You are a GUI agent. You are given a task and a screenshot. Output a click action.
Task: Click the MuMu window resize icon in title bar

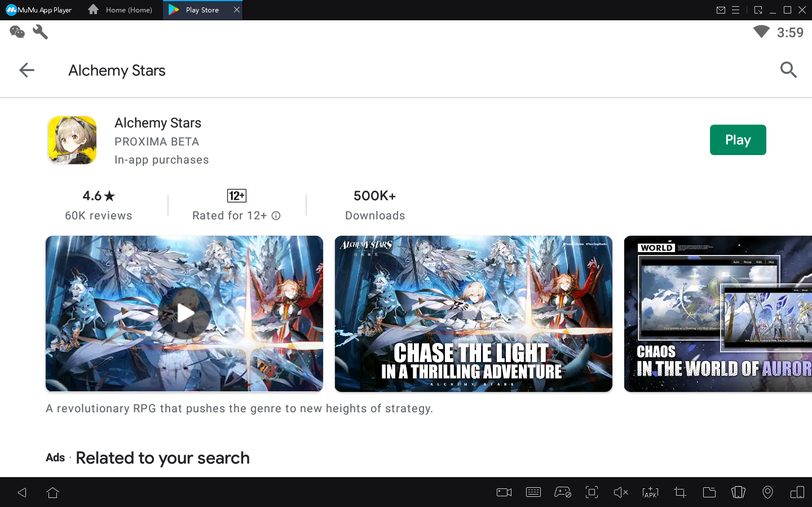758,10
